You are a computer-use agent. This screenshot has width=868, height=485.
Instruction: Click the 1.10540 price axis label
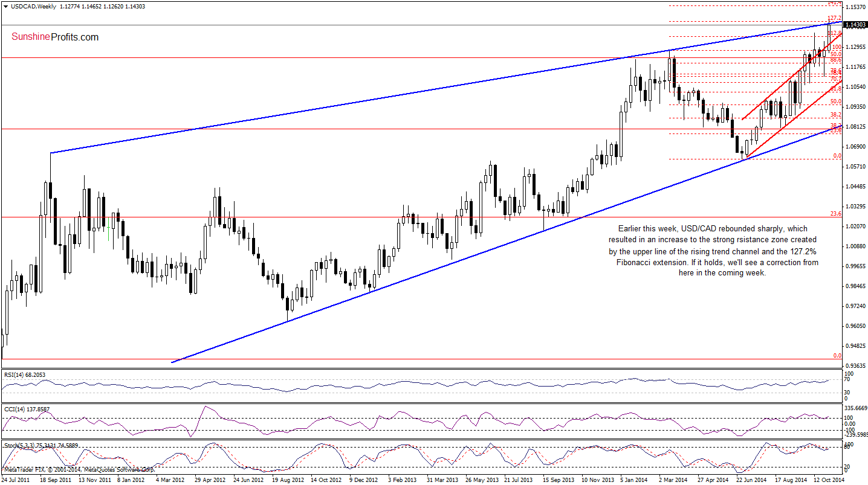(x=855, y=86)
